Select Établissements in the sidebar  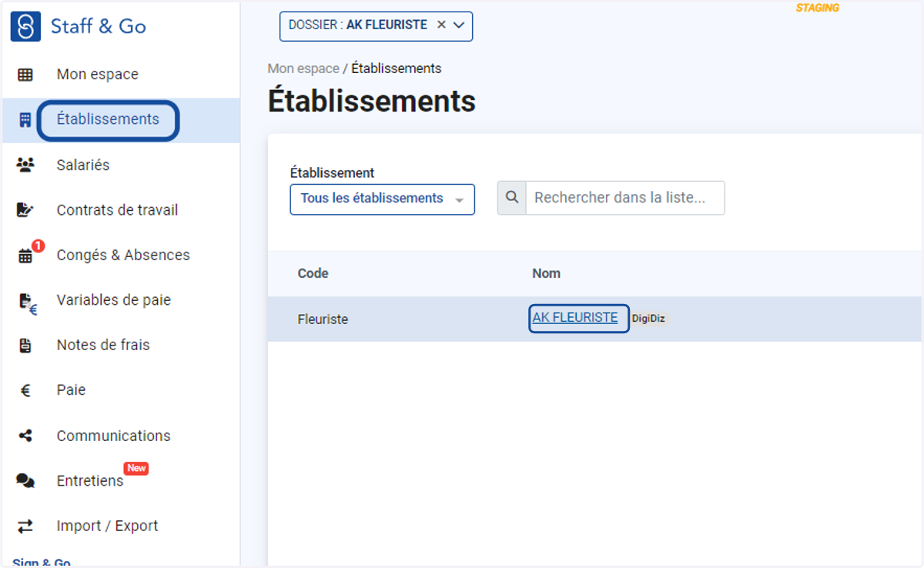108,119
